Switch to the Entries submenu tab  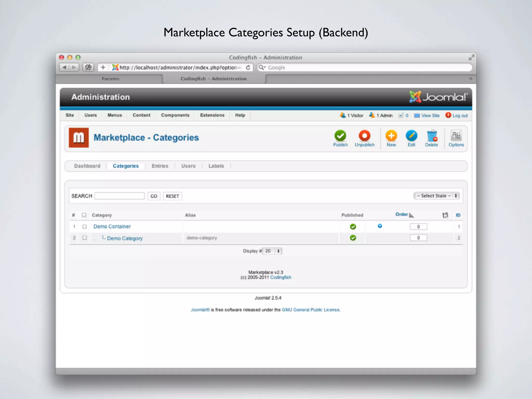(x=160, y=166)
